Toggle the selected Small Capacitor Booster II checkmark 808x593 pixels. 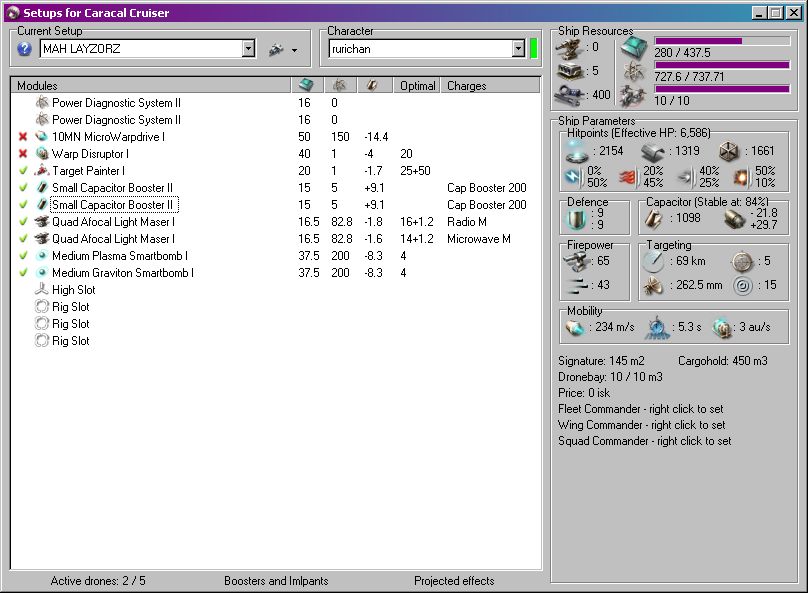point(23,205)
